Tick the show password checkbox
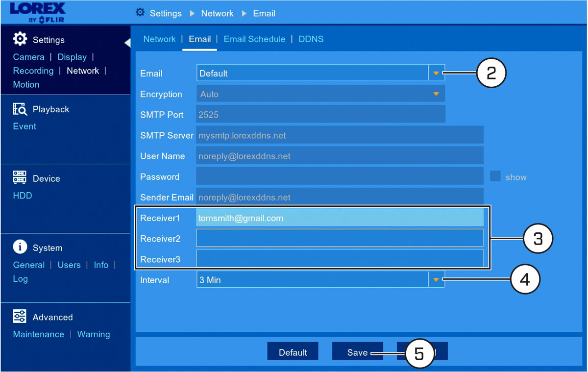Image resolution: width=588 pixels, height=372 pixels. [495, 176]
